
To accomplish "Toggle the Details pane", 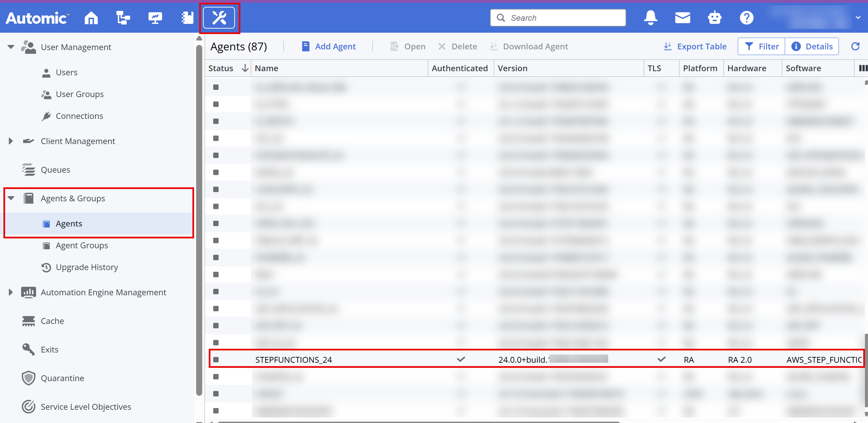I will 812,46.
